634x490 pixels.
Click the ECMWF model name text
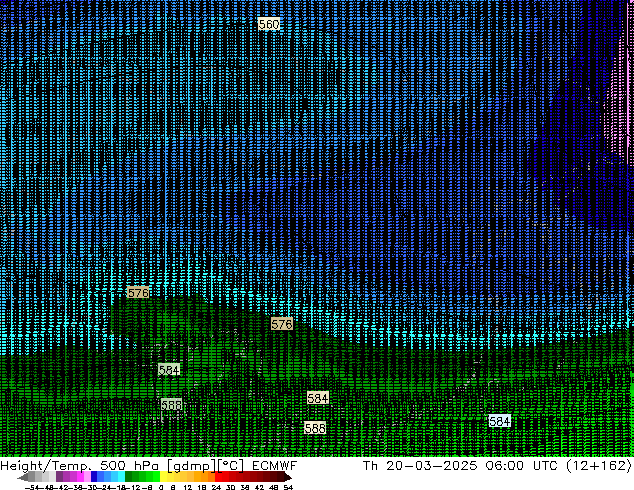275,465
